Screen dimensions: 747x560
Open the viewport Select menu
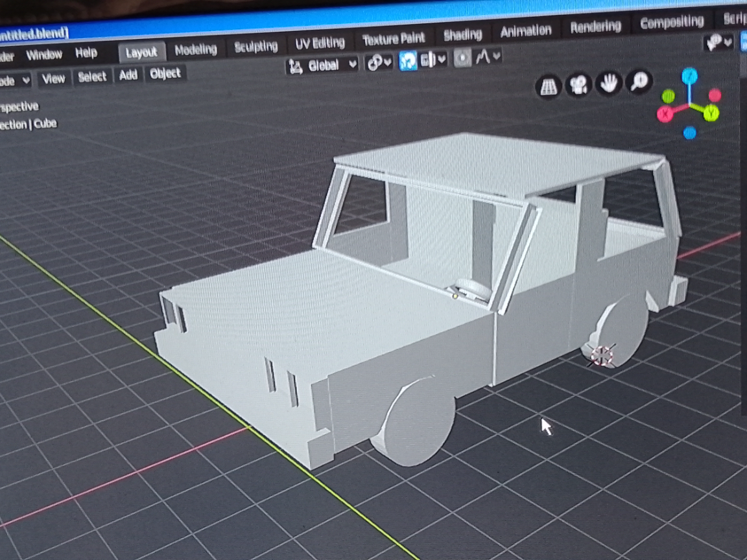pos(92,76)
